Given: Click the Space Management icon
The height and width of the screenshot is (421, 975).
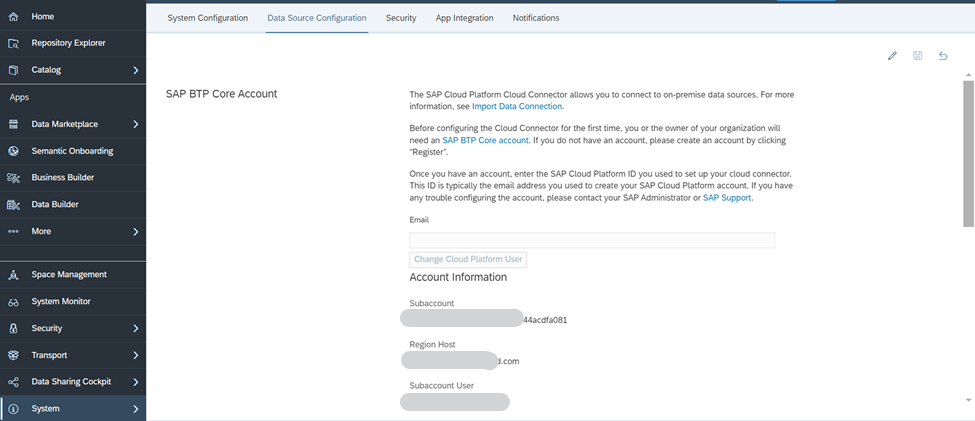Looking at the screenshot, I should 14,275.
